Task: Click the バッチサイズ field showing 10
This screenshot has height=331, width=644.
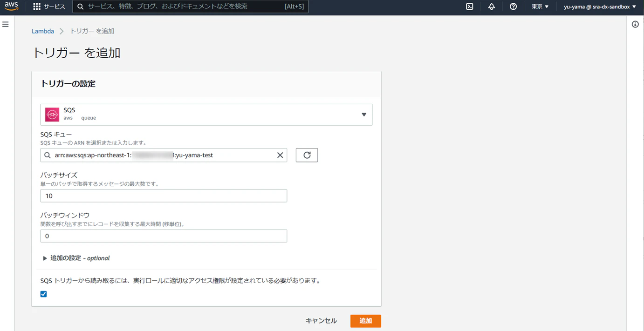Action: pos(164,196)
